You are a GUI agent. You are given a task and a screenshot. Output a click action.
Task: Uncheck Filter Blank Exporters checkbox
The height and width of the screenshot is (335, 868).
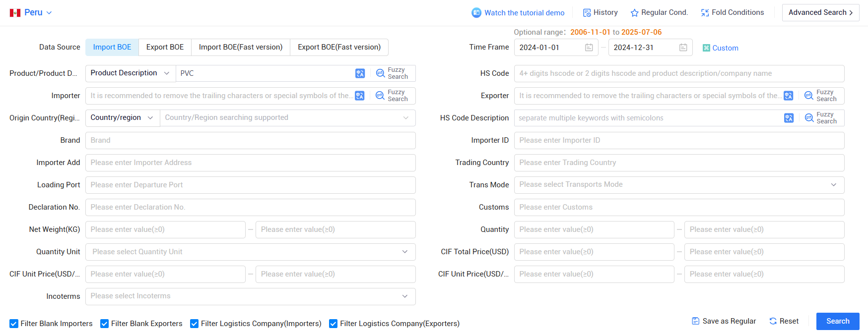104,324
